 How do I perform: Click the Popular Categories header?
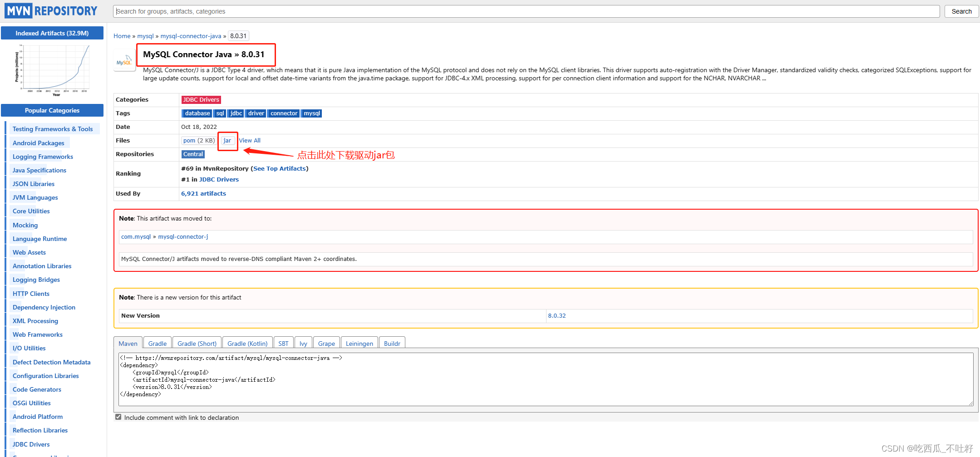[52, 110]
